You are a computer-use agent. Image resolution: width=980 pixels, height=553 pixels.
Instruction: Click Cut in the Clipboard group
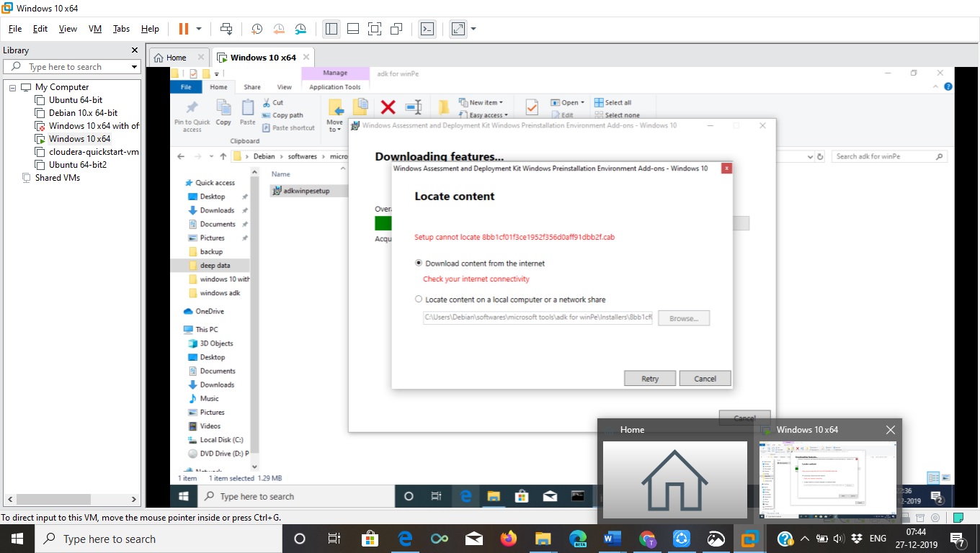pos(273,103)
